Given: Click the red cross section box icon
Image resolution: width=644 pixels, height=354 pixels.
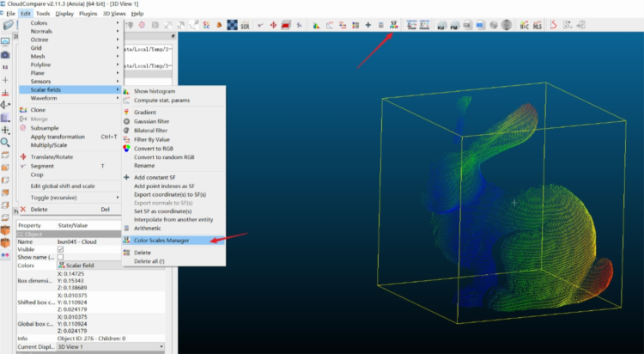Looking at the screenshot, I should (x=286, y=26).
